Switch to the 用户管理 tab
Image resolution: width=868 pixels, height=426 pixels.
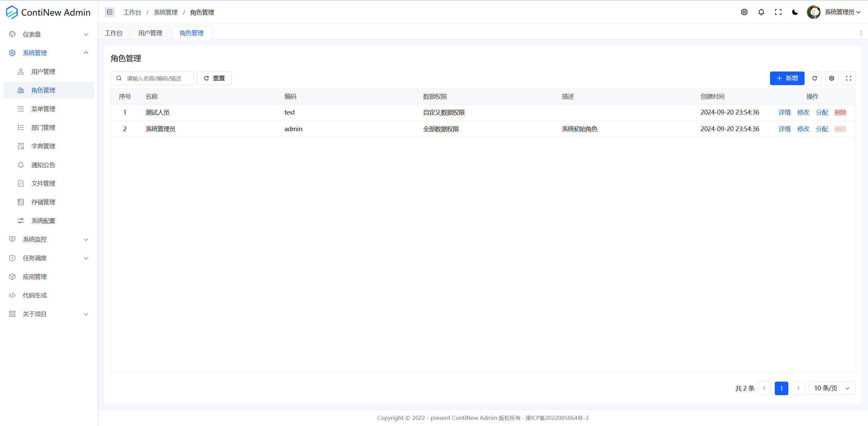tap(150, 33)
